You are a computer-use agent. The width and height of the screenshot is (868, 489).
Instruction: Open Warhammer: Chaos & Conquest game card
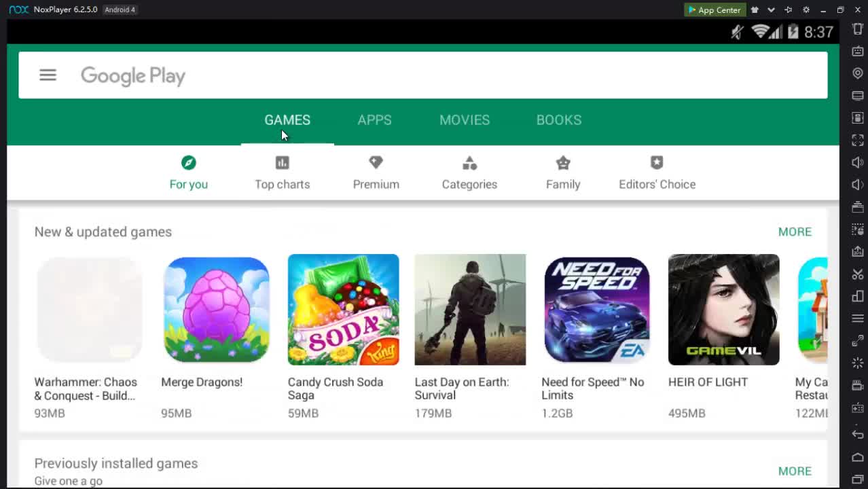pos(90,337)
